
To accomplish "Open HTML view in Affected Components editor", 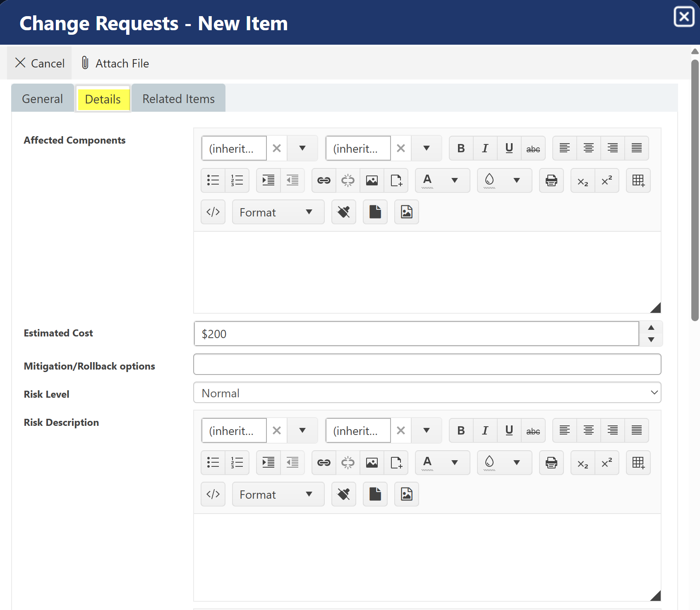I will click(x=213, y=212).
